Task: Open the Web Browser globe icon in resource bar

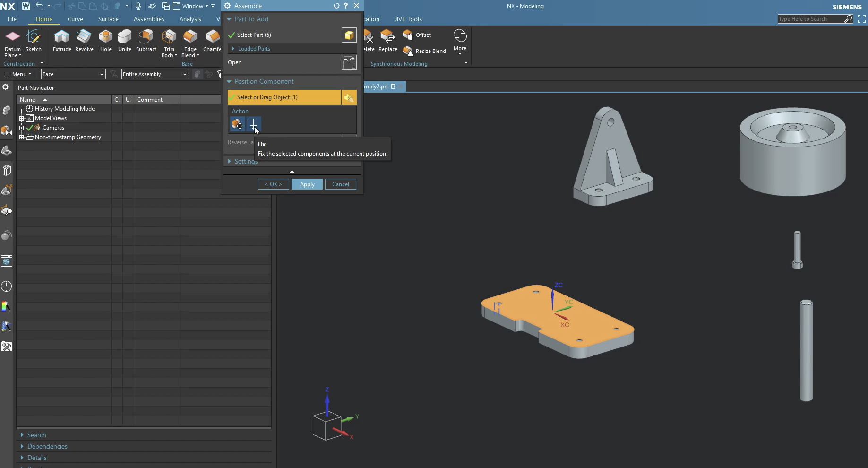Action: (7, 261)
